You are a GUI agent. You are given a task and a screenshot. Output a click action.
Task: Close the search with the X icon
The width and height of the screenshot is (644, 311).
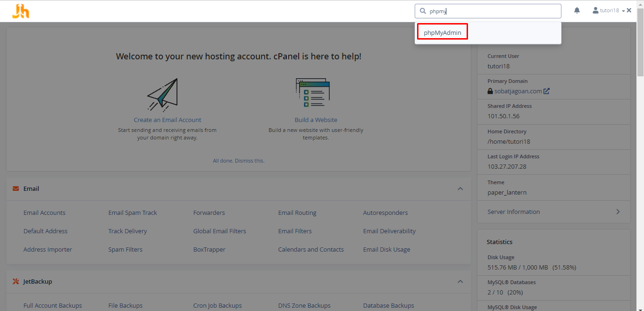click(629, 10)
